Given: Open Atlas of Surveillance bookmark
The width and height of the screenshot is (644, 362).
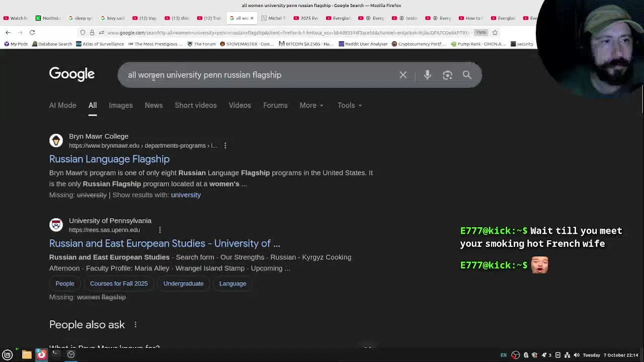Looking at the screenshot, I should 100,44.
